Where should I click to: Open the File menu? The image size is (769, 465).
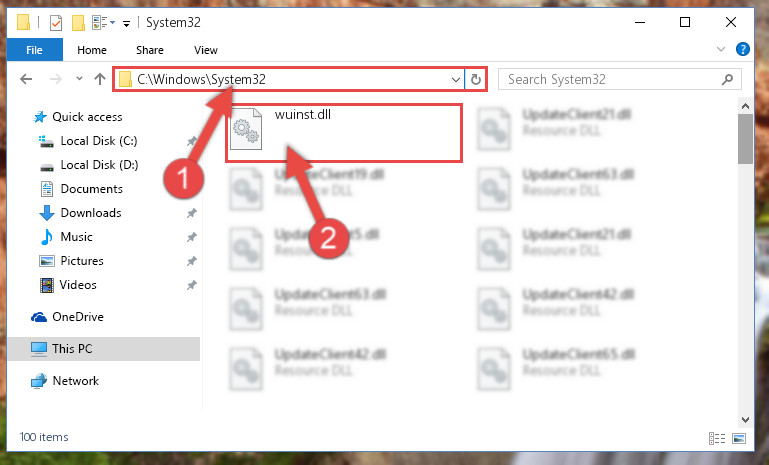(34, 50)
